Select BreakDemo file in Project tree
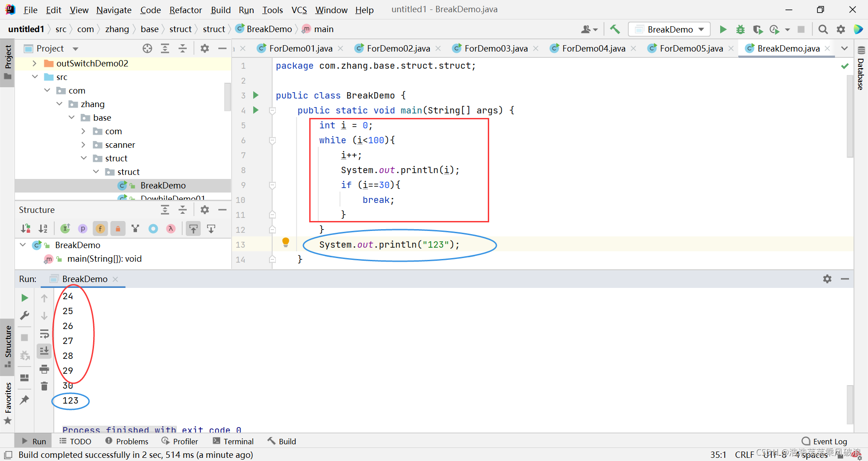The height and width of the screenshot is (461, 868). (x=163, y=185)
